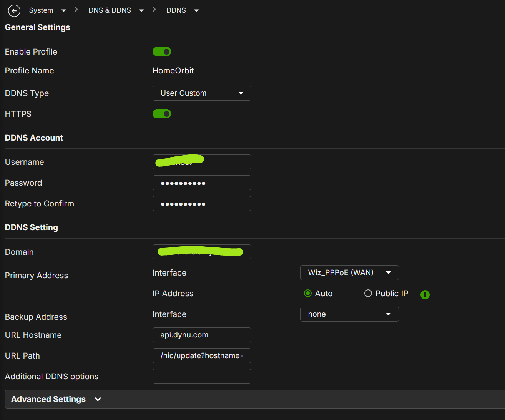This screenshot has height=420, width=505.
Task: Select the Public IP radio button
Action: (368, 294)
